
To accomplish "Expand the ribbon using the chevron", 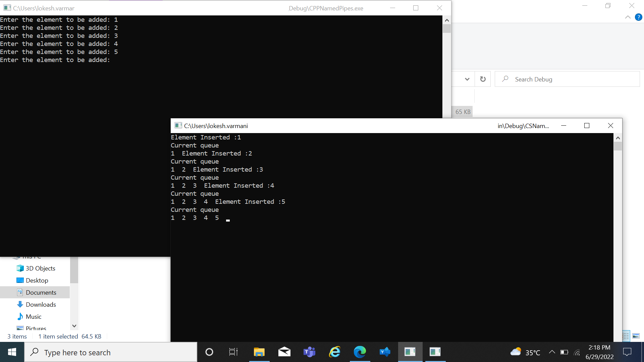I will [628, 17].
